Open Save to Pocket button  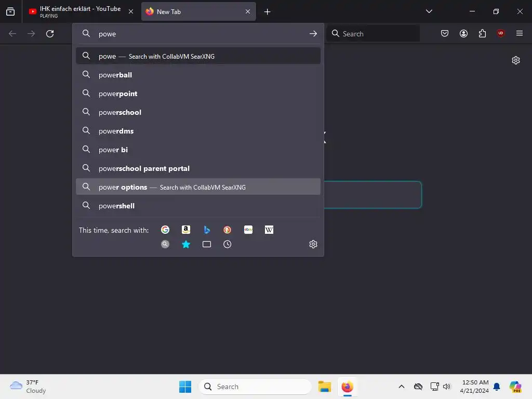click(445, 33)
